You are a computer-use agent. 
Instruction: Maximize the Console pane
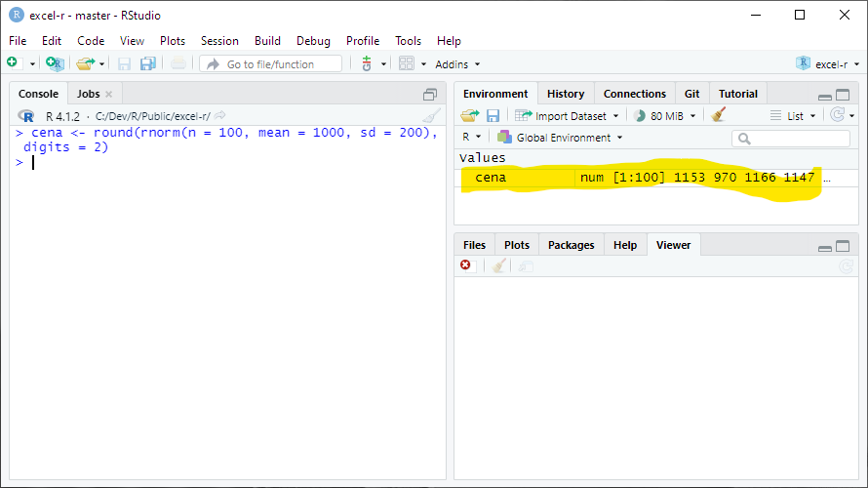430,95
